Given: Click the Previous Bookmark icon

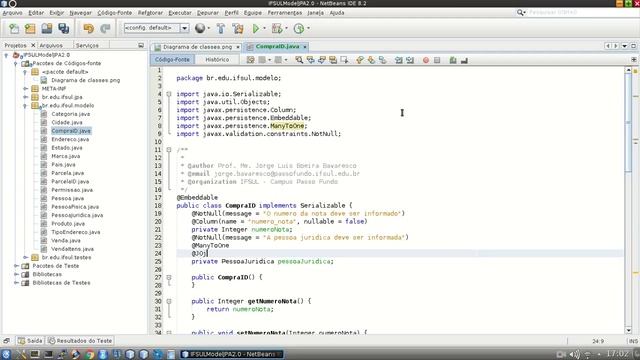Looking at the screenshot, I should click(x=360, y=60).
